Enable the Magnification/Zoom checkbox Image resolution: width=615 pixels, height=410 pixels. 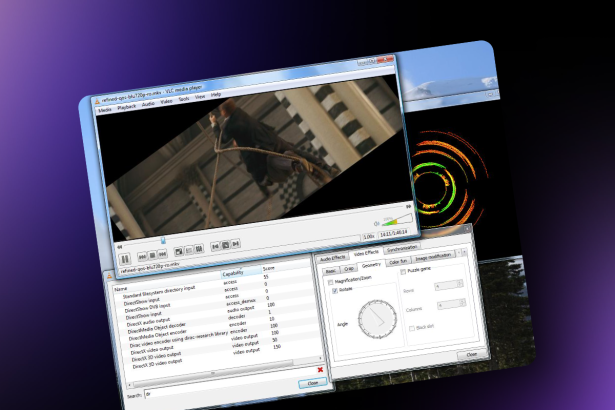point(330,282)
